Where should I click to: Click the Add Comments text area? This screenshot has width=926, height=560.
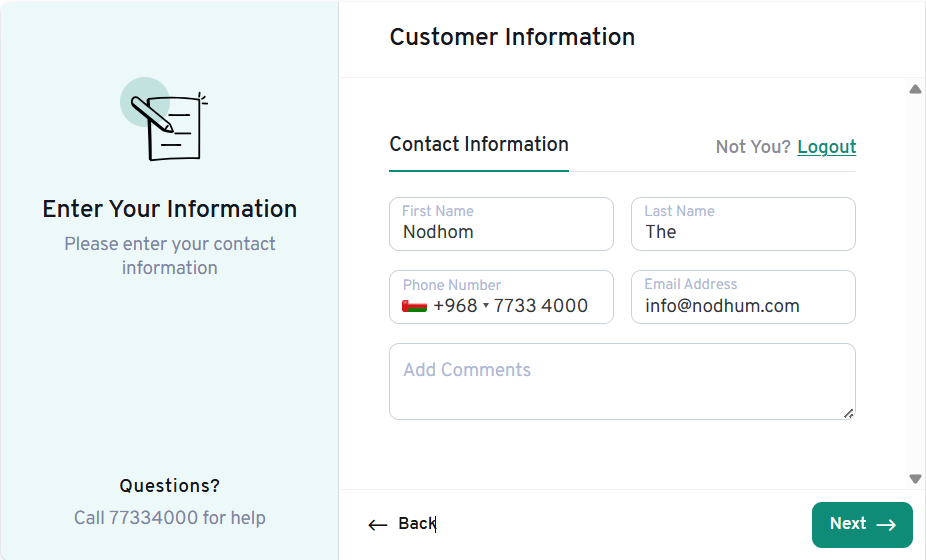(621, 382)
